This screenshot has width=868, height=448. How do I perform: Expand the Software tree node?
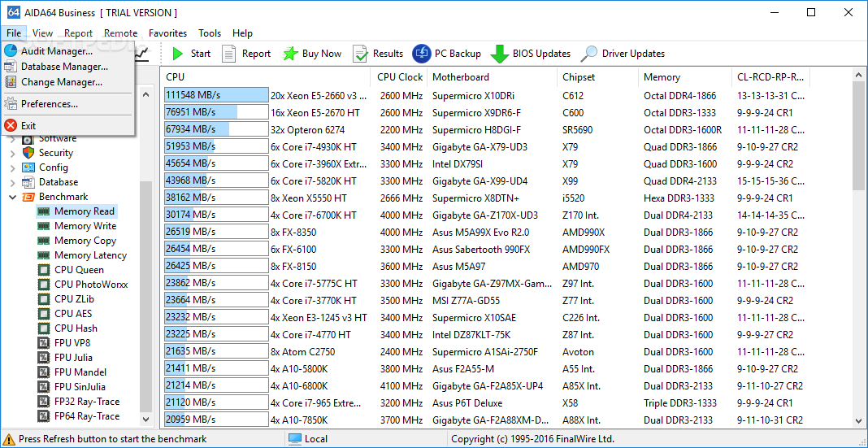tap(13, 138)
